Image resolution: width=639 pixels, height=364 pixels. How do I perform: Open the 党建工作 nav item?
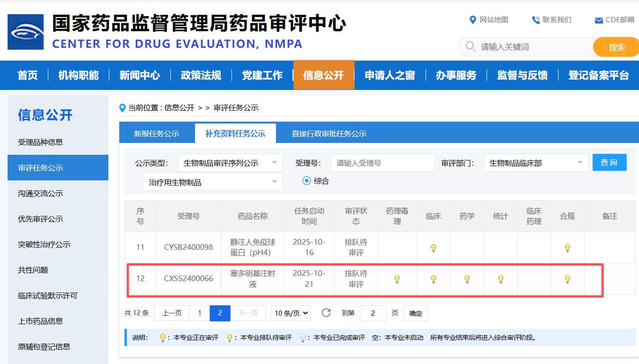point(262,75)
